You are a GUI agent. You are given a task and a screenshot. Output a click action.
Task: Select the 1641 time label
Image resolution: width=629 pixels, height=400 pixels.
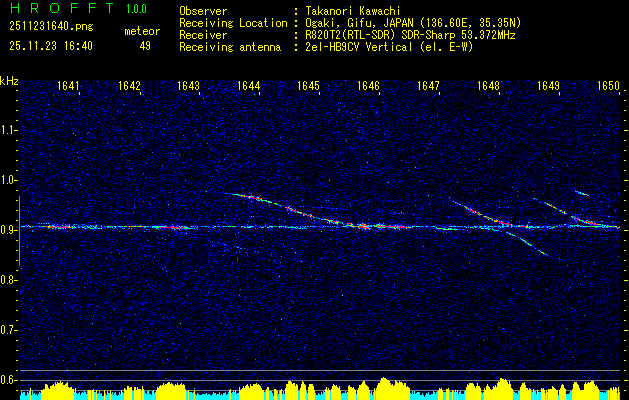69,86
